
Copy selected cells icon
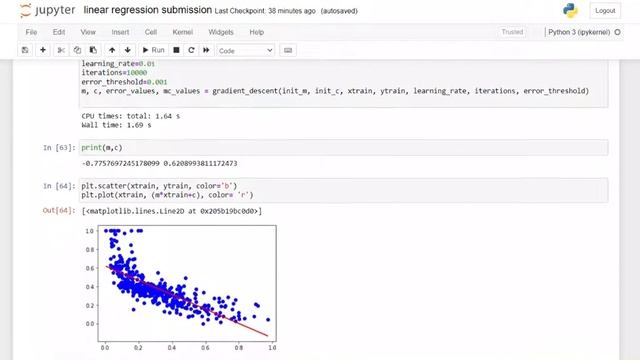point(77,50)
